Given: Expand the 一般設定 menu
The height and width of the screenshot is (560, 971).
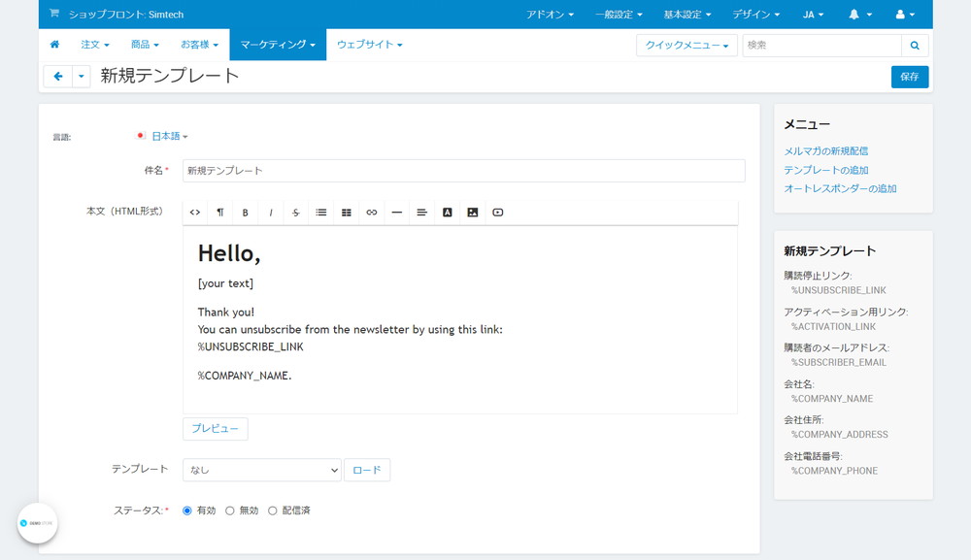Looking at the screenshot, I should [619, 15].
